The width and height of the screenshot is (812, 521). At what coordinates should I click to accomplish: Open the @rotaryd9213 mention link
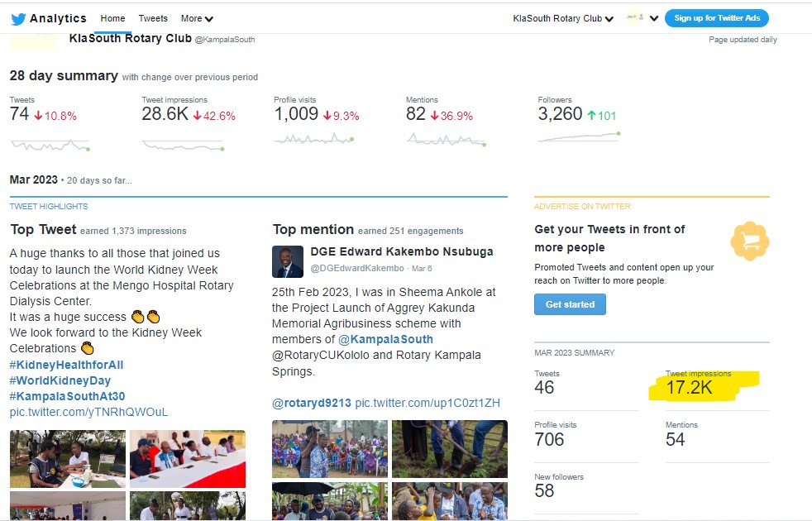pos(311,403)
